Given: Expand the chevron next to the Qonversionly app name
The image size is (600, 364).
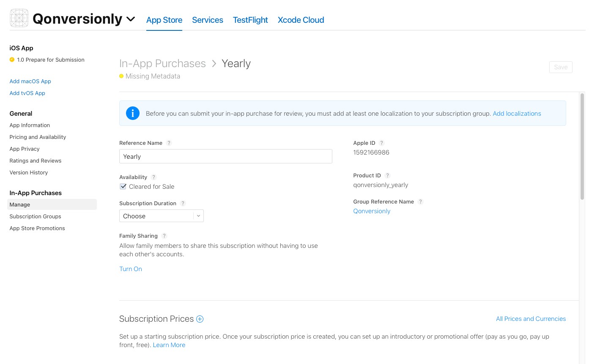Looking at the screenshot, I should (x=131, y=19).
